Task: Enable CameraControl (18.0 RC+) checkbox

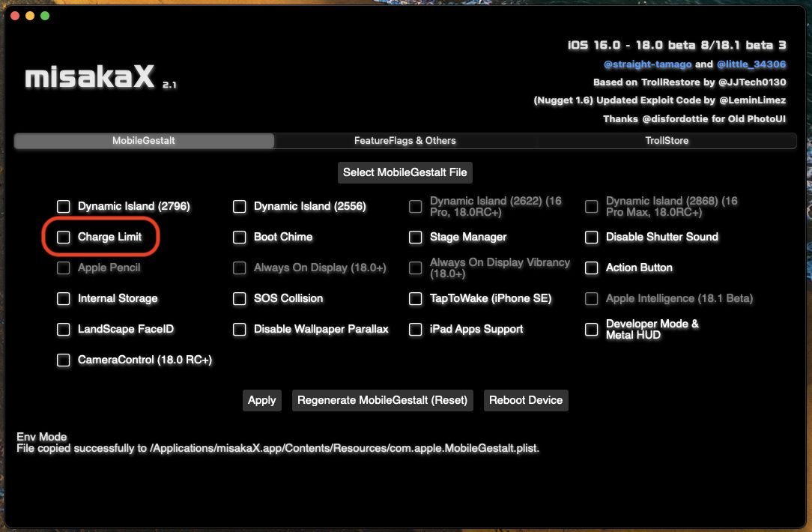Action: pyautogui.click(x=63, y=360)
